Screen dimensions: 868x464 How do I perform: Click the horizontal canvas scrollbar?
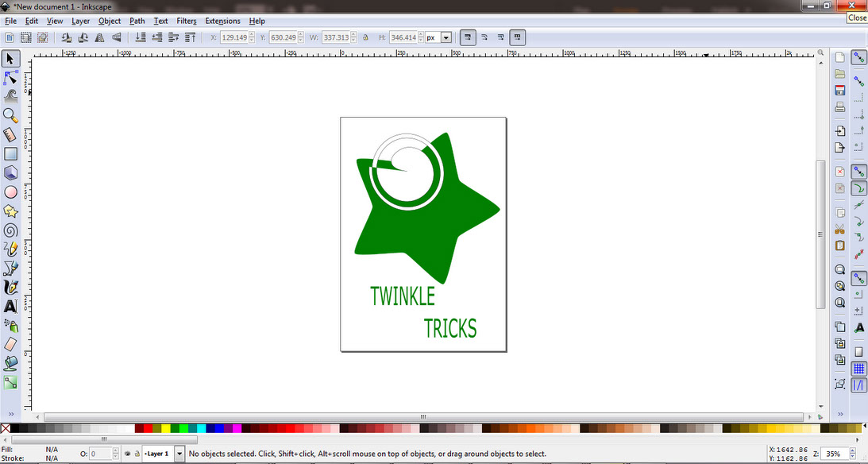pos(423,417)
